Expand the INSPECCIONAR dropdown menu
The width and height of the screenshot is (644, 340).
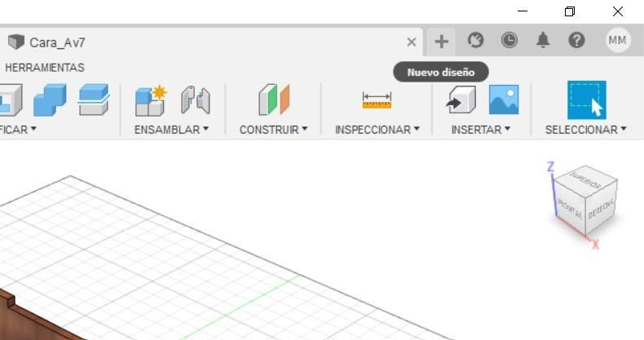(377, 130)
